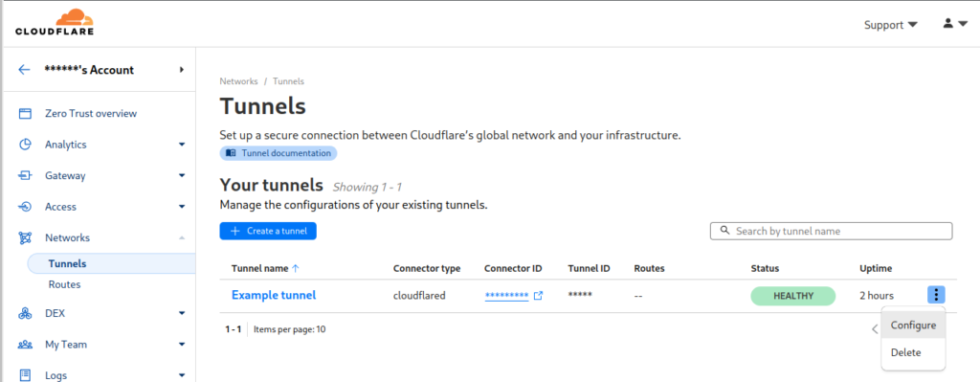
Task: Click the Zero Trust overview icon
Action: tap(25, 114)
